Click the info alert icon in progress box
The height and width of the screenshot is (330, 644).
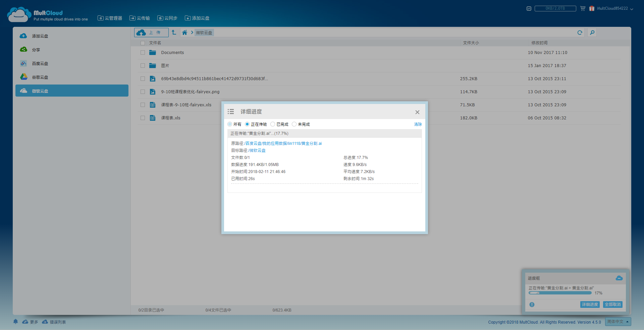(532, 305)
